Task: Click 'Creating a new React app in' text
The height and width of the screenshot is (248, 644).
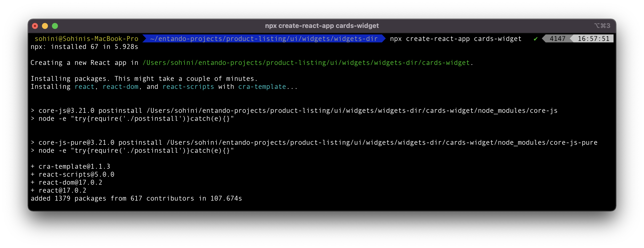Action: point(84,63)
